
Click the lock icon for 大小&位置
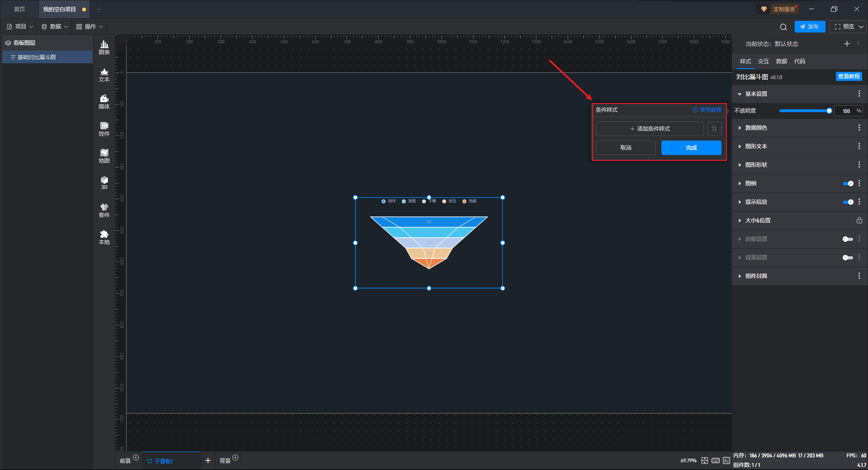(859, 221)
